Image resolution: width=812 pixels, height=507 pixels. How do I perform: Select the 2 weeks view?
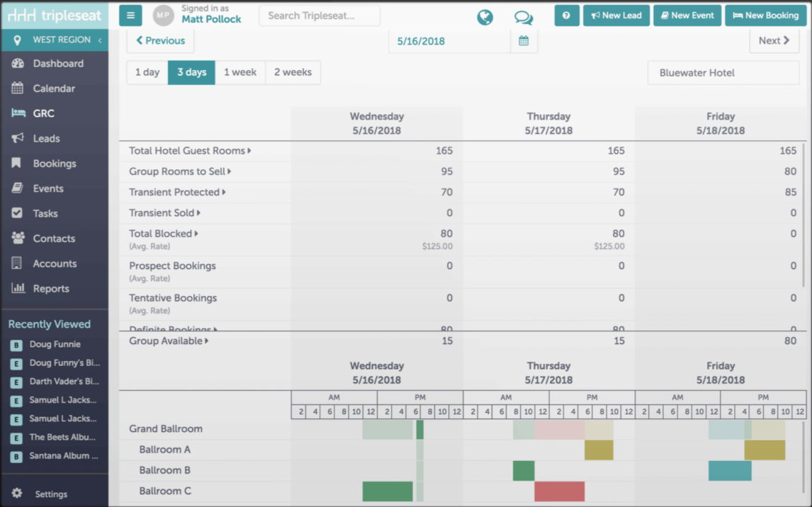click(x=293, y=72)
